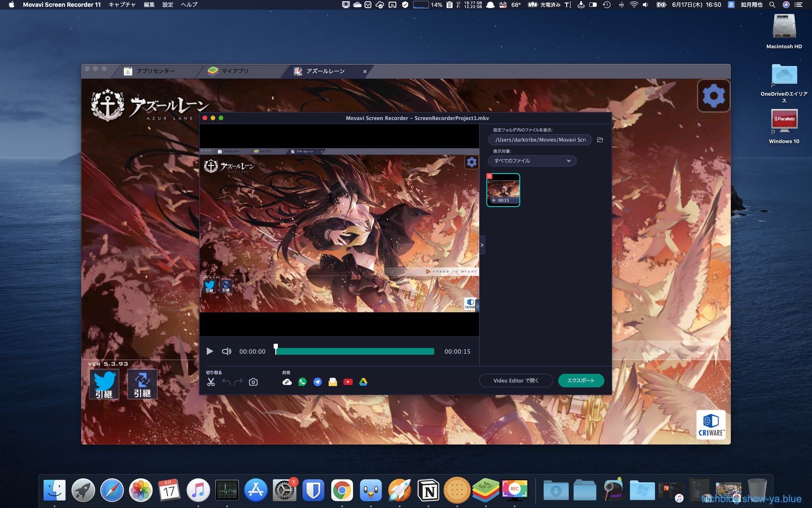
Task: Share the recording by email icon
Action: click(332, 382)
